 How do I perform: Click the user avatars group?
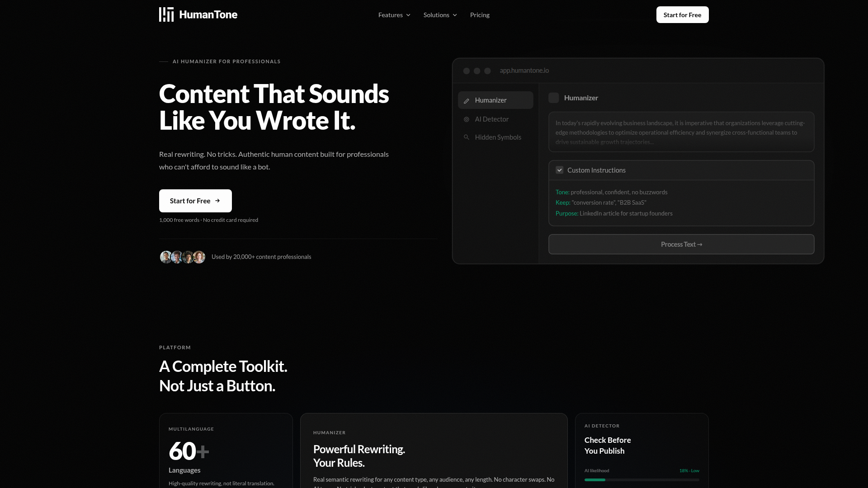[183, 257]
